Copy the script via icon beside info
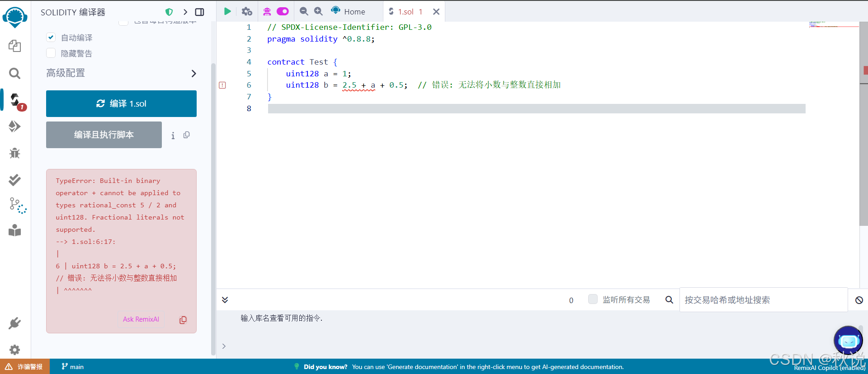868x374 pixels. pyautogui.click(x=186, y=135)
